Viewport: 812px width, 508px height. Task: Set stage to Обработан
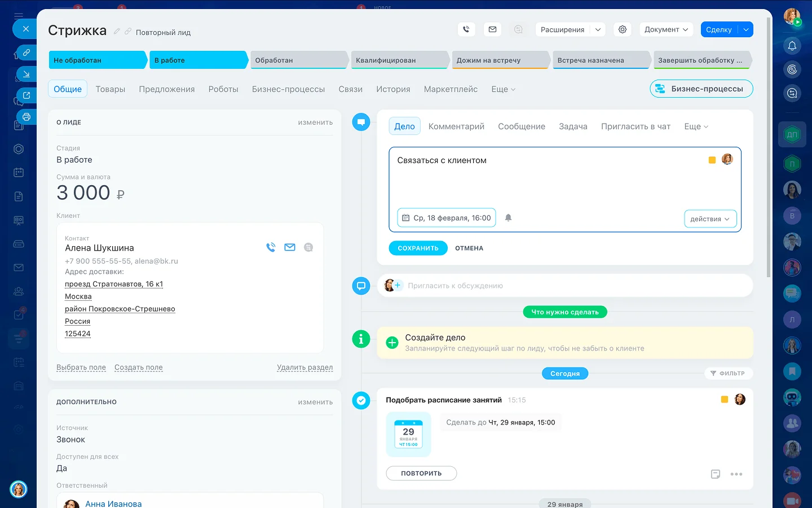click(299, 60)
